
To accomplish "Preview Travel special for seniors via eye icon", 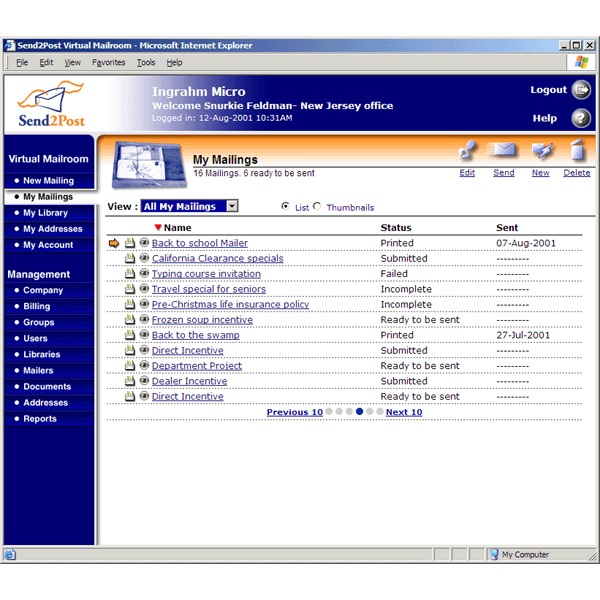I will tap(144, 288).
